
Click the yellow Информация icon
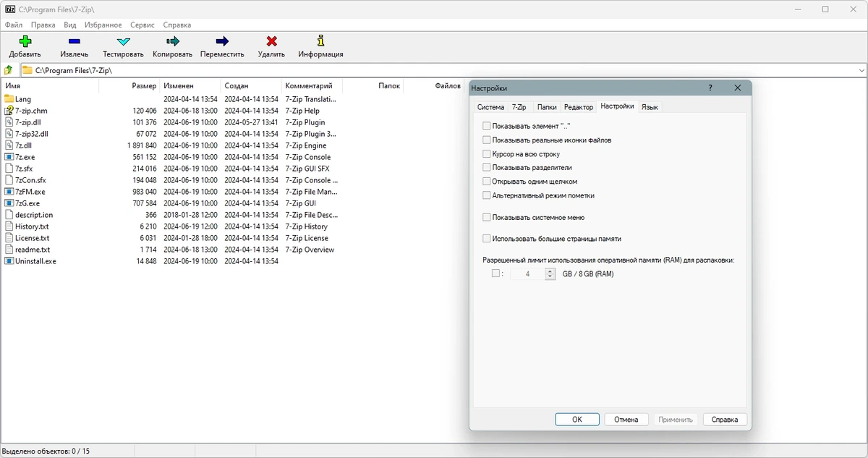coord(320,41)
